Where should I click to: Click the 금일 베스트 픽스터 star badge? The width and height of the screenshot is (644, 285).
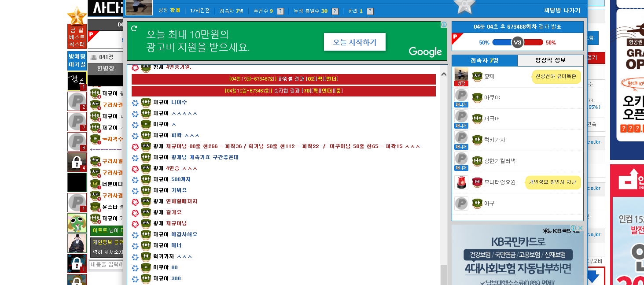tap(77, 27)
